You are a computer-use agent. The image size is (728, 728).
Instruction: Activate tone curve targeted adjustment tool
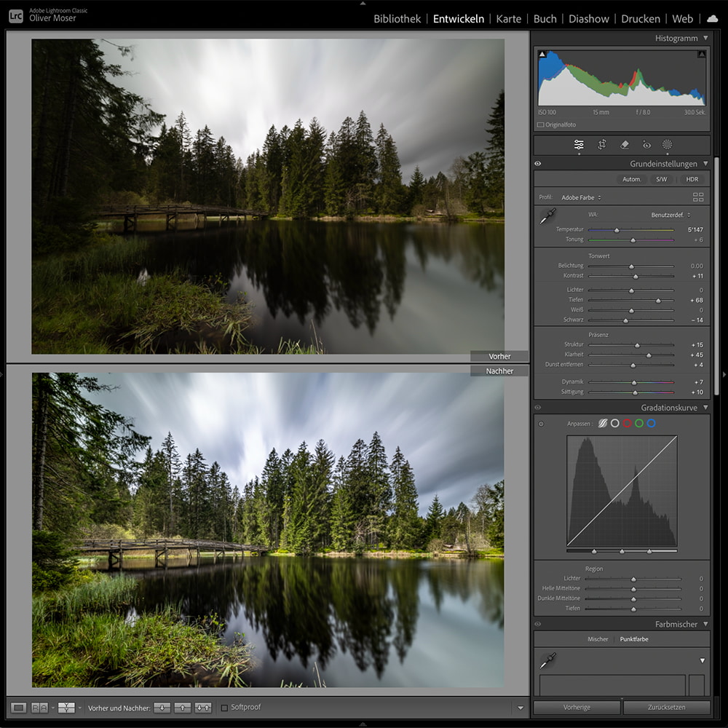click(x=542, y=424)
